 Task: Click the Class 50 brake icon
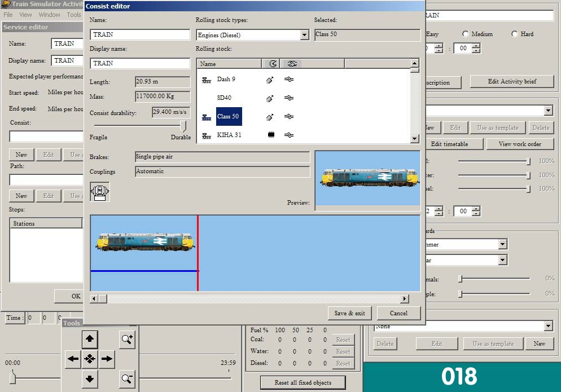[x=270, y=117]
